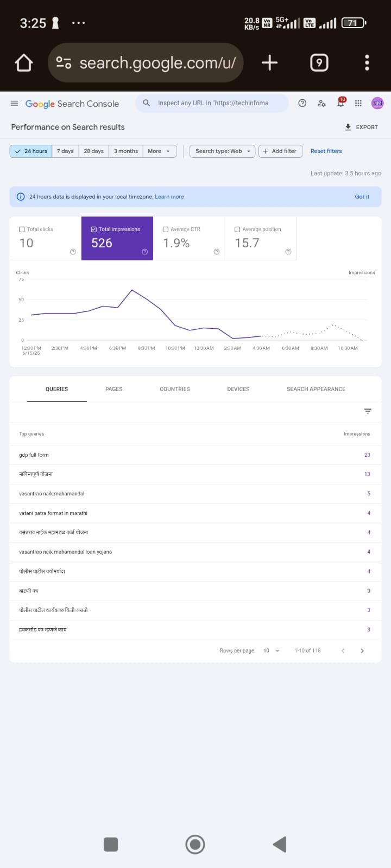The width and height of the screenshot is (391, 868).
Task: Open users and permissions settings icon
Action: [322, 103]
